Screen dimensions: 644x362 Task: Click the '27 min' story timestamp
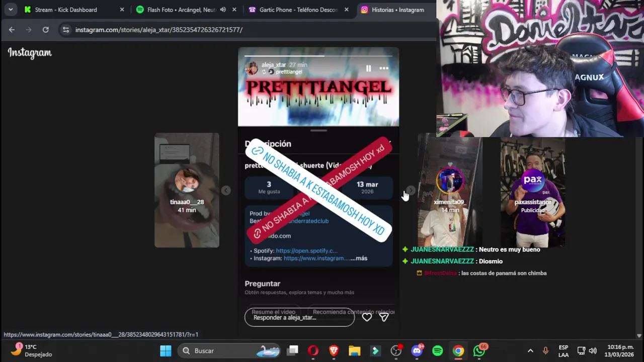298,65
